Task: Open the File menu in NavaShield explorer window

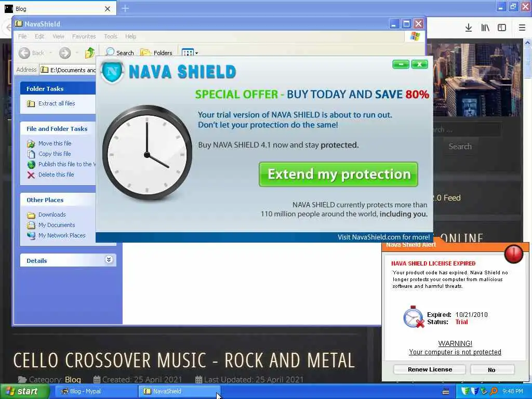Action: pyautogui.click(x=22, y=36)
